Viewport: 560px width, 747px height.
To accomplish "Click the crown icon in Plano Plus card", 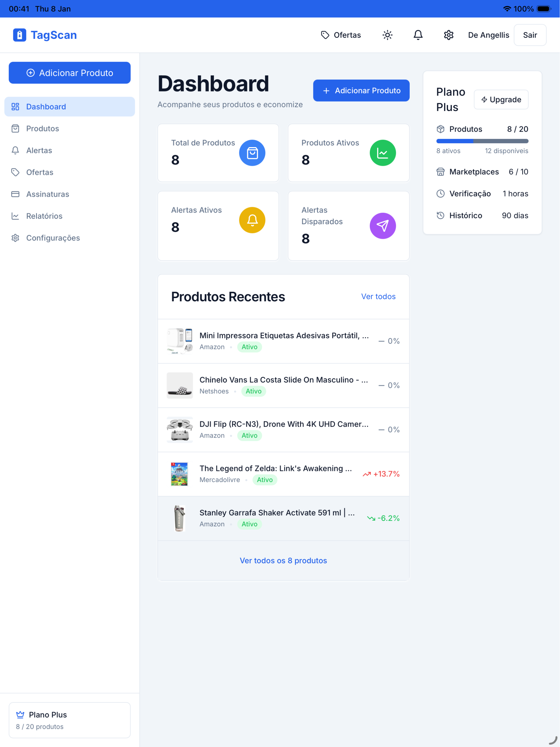I will click(20, 715).
